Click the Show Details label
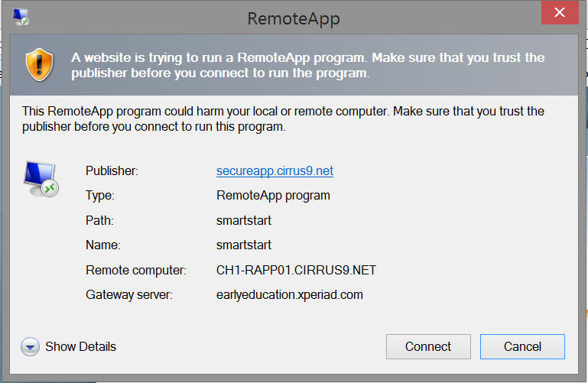This screenshot has width=588, height=383. (80, 347)
